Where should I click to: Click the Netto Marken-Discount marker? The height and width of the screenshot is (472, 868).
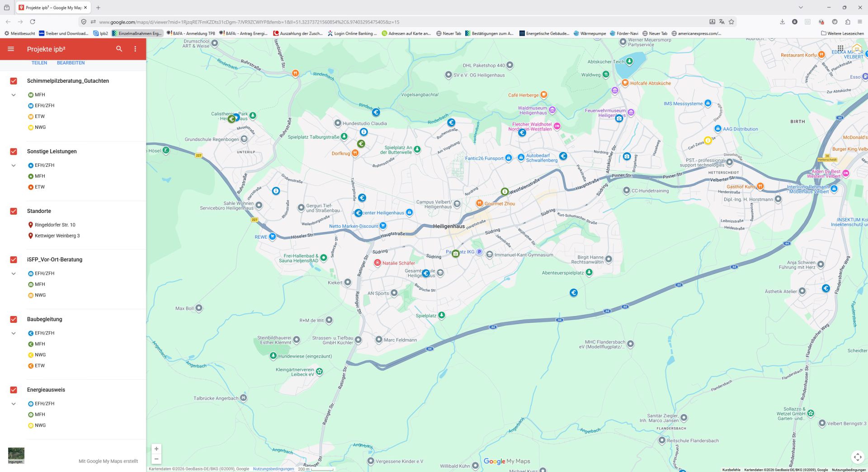[x=383, y=226]
